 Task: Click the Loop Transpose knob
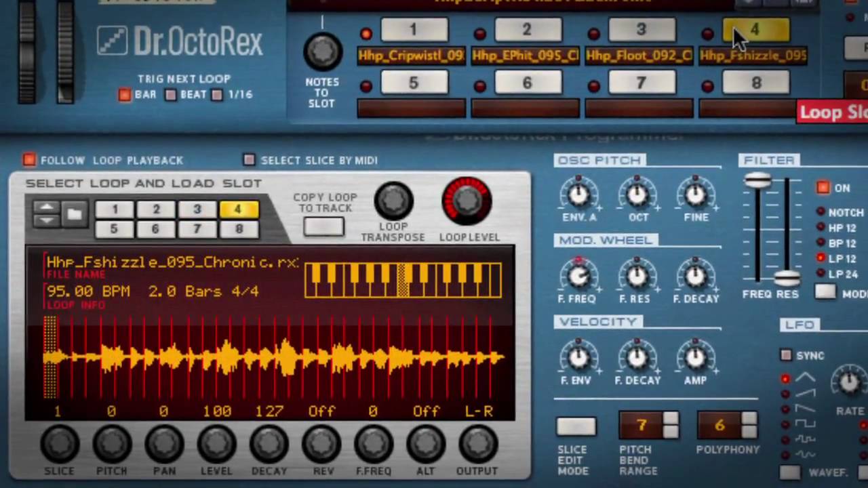point(393,200)
